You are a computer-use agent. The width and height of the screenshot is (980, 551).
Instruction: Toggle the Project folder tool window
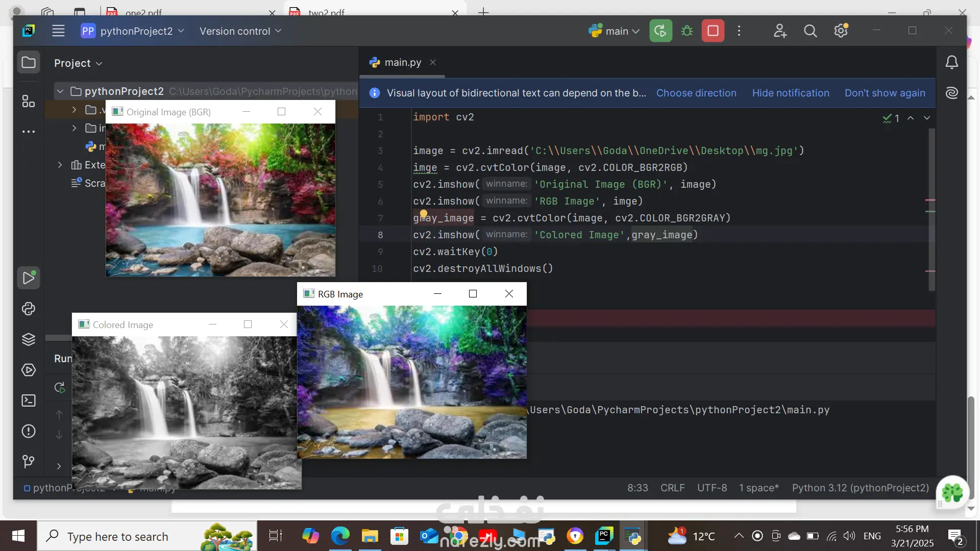(29, 63)
